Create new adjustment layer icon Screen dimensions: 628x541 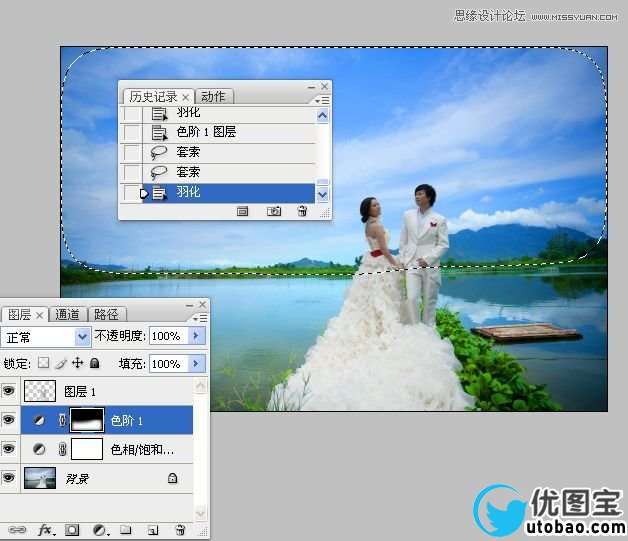click(x=100, y=530)
